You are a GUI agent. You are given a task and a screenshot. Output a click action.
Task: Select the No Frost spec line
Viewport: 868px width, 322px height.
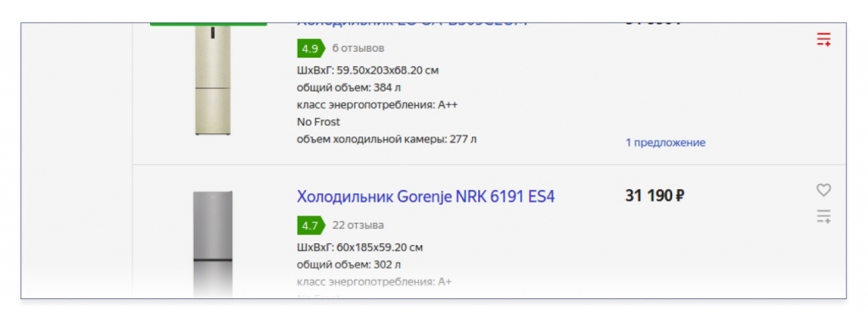[319, 122]
